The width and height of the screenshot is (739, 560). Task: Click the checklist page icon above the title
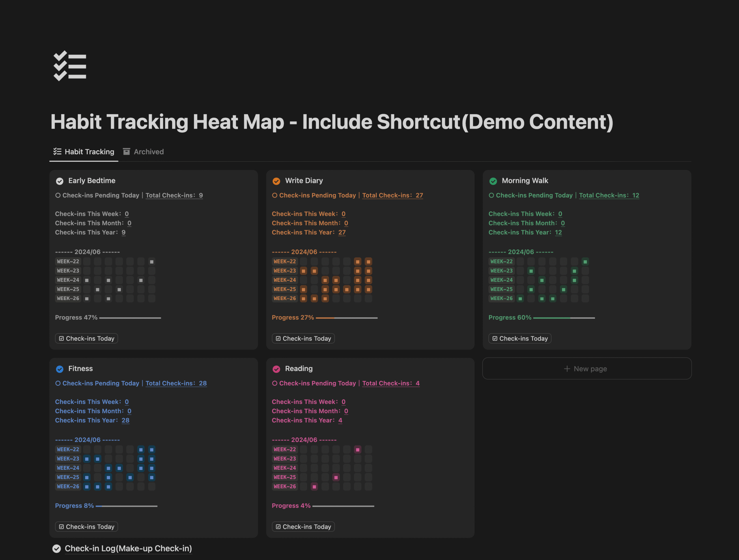(x=70, y=66)
